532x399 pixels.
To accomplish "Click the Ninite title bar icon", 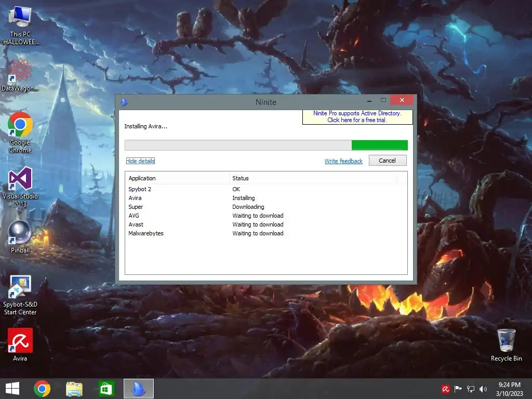I will point(124,102).
